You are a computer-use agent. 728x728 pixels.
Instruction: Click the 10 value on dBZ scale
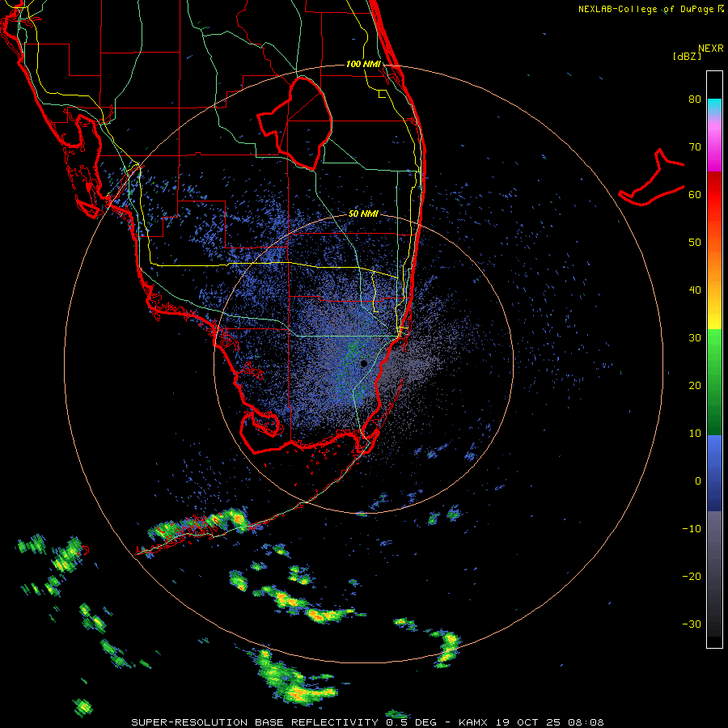pyautogui.click(x=695, y=434)
